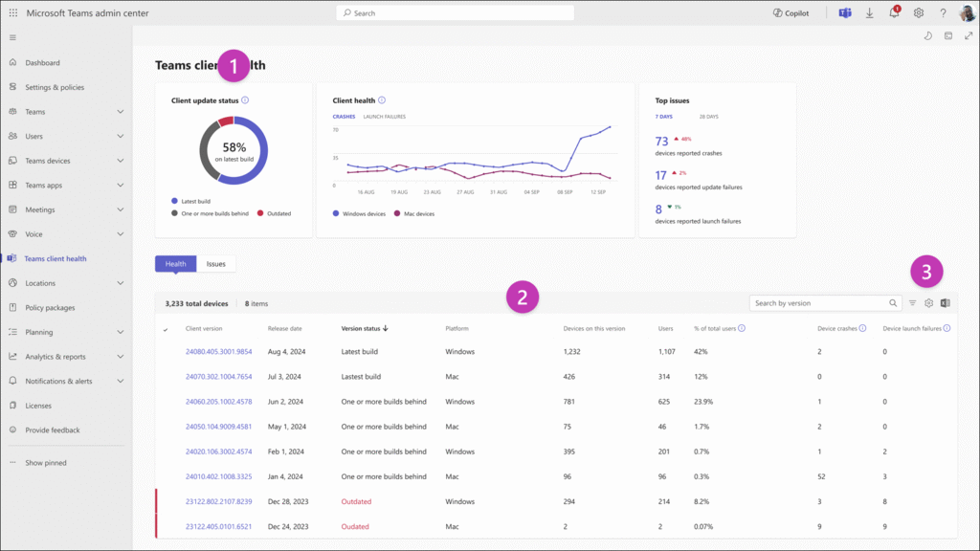Click the top Search box

pyautogui.click(x=455, y=12)
